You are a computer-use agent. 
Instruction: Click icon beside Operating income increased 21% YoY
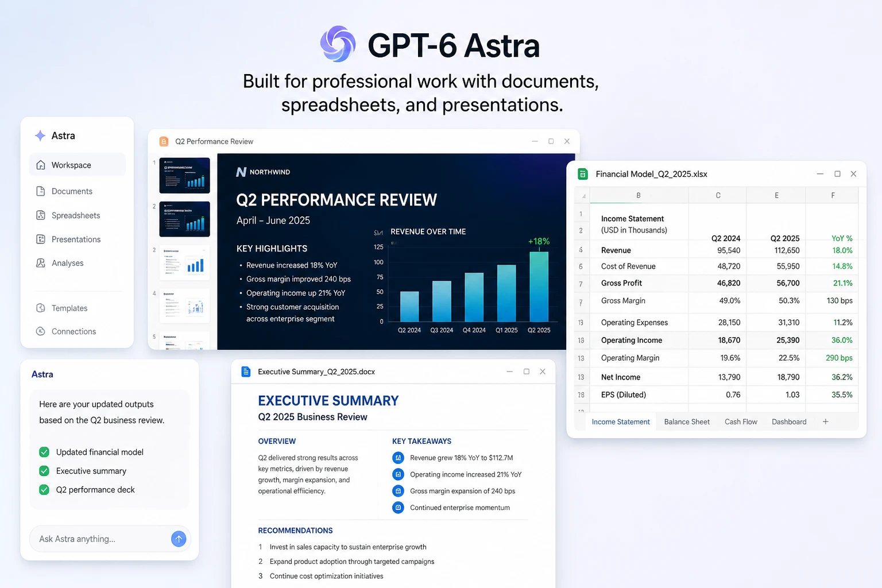pos(398,474)
